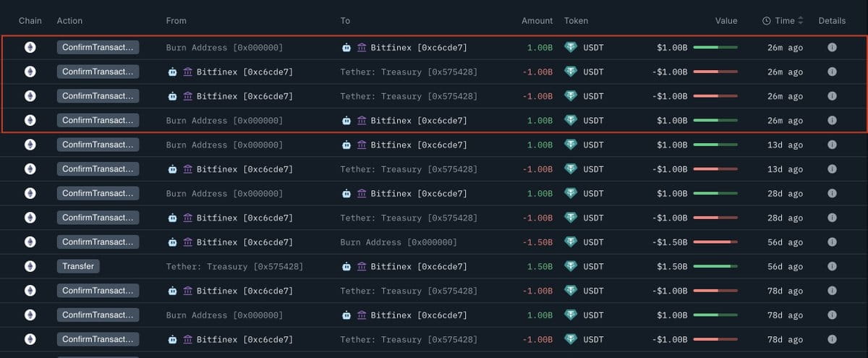
Task: Click the Transfer action badge
Action: (78, 266)
